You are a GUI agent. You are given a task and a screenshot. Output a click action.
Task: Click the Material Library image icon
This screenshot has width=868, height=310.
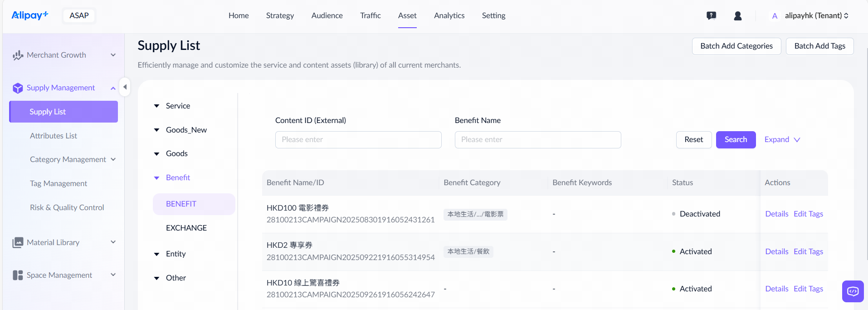(18, 242)
